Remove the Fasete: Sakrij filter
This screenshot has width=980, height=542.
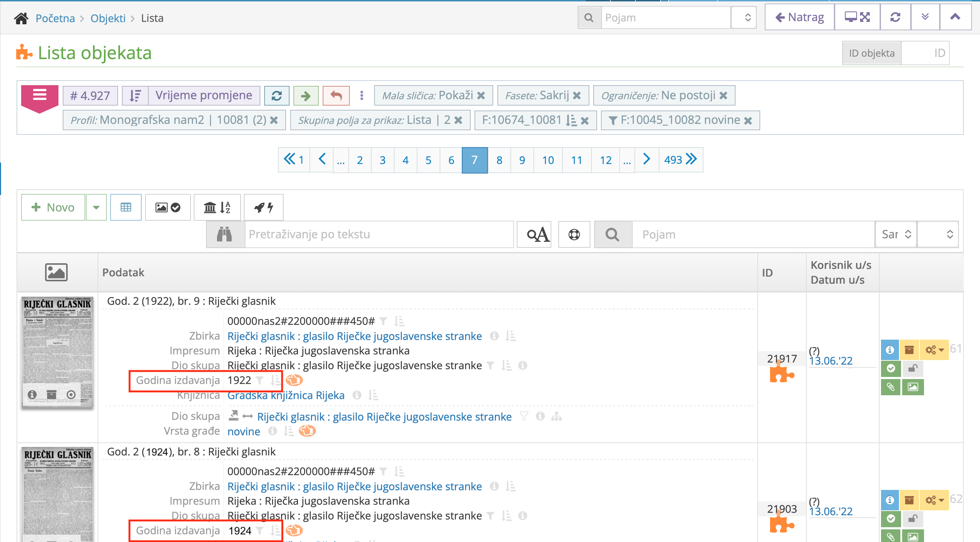point(577,95)
